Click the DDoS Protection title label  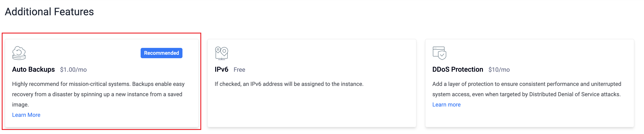458,70
